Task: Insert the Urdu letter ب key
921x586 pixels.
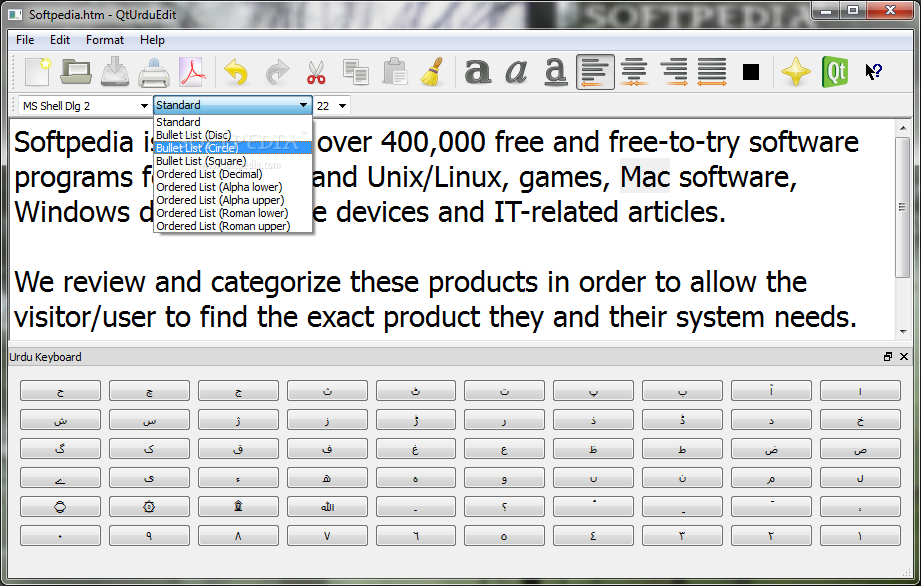Action: point(682,390)
